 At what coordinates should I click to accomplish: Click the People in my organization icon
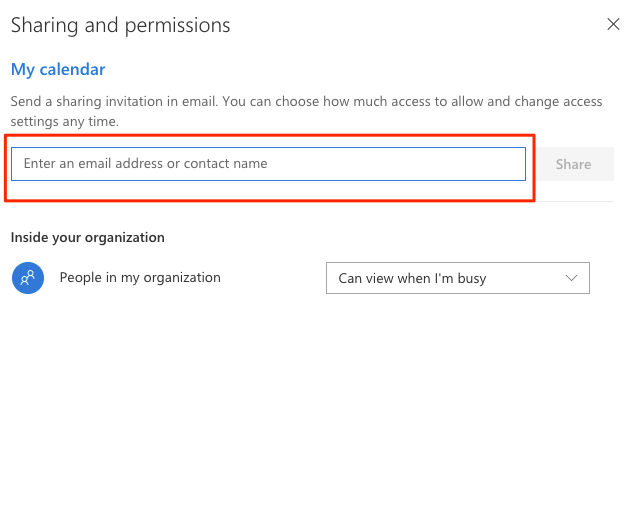click(x=27, y=278)
